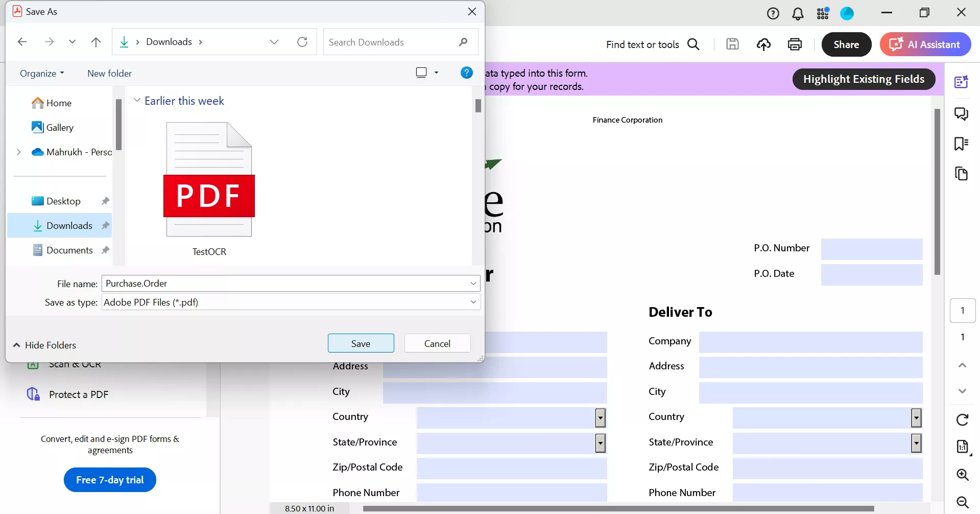Viewport: 980px width, 514px height.
Task: Upload the file to cloud storage
Action: (763, 44)
